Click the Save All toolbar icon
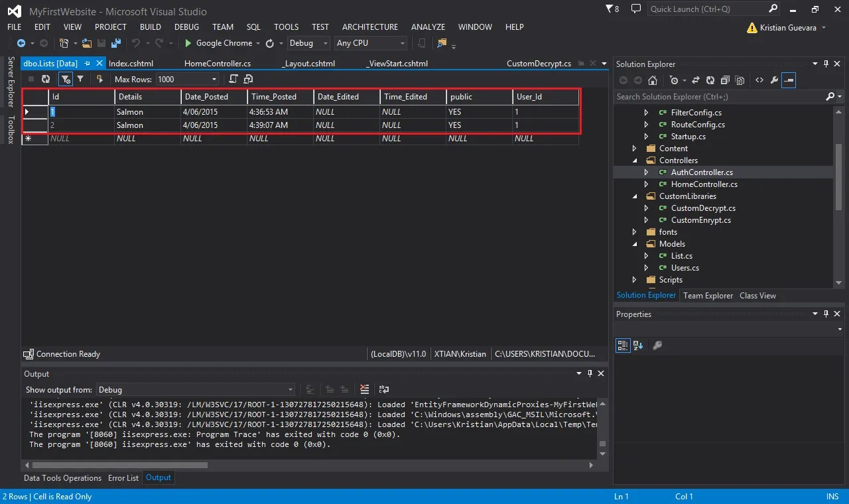This screenshot has height=504, width=849. 116,43
